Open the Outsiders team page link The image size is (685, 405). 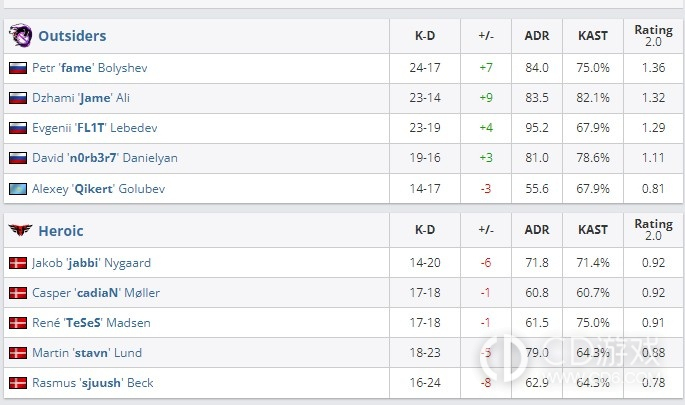point(72,36)
